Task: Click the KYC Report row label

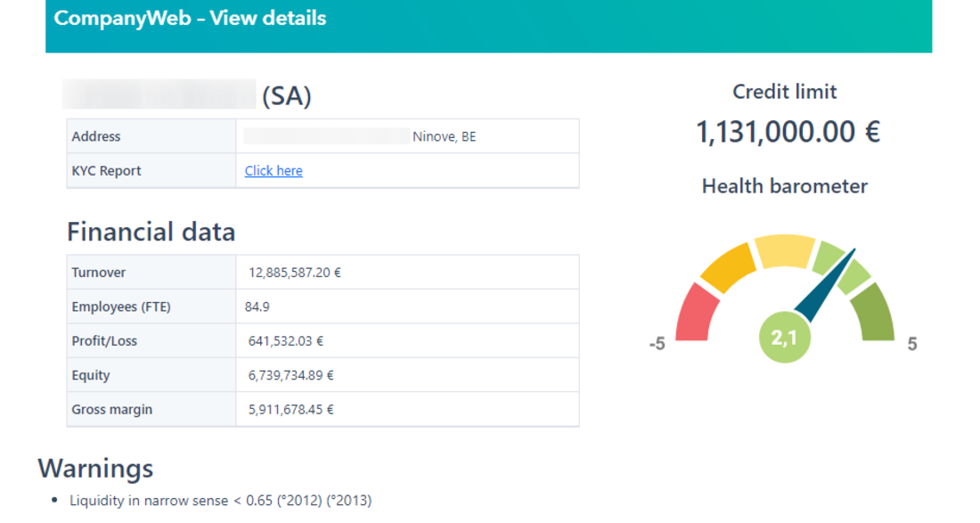Action: [x=107, y=171]
